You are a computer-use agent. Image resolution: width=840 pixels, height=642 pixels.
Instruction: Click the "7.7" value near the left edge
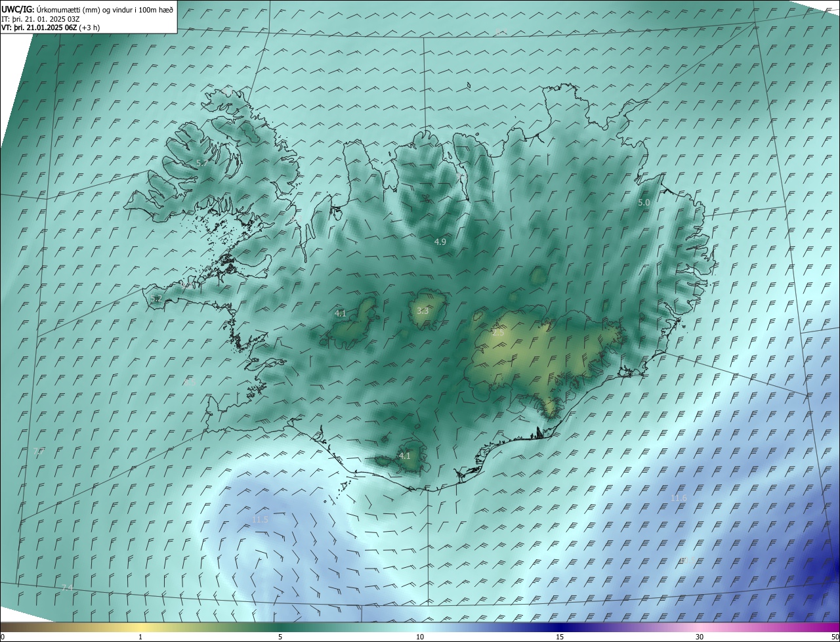pos(38,452)
